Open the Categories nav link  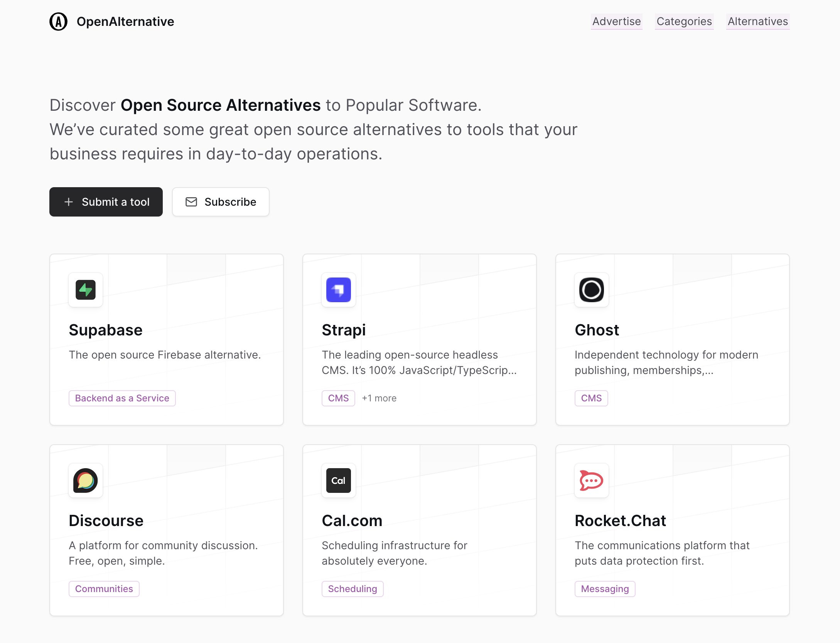(684, 22)
